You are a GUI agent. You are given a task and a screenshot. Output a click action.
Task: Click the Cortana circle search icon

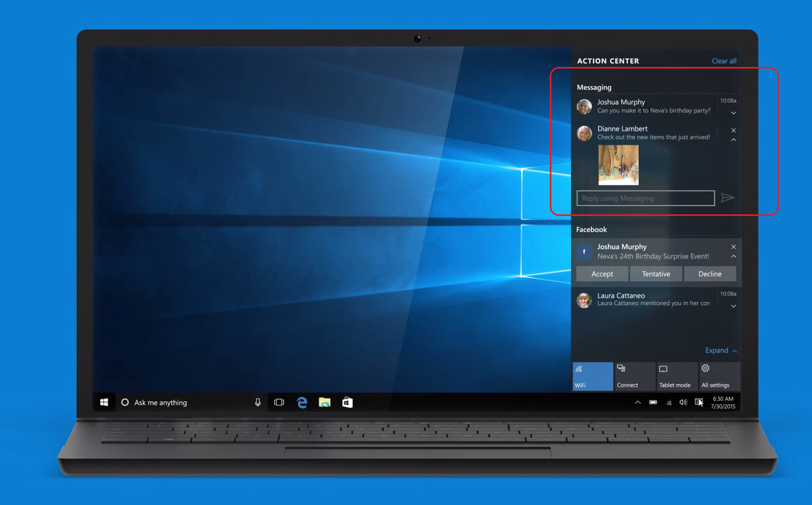click(x=125, y=402)
